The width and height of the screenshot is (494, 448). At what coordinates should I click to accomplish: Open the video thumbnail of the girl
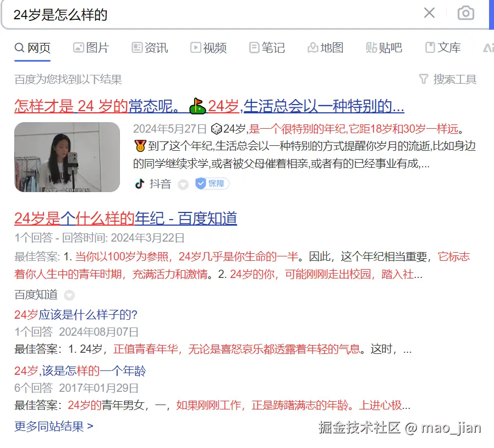tap(67, 157)
